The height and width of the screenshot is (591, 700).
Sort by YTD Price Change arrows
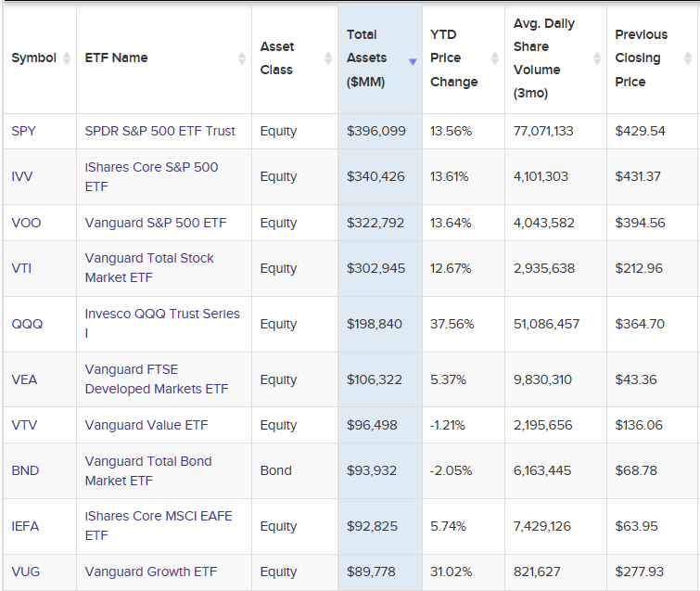point(495,58)
